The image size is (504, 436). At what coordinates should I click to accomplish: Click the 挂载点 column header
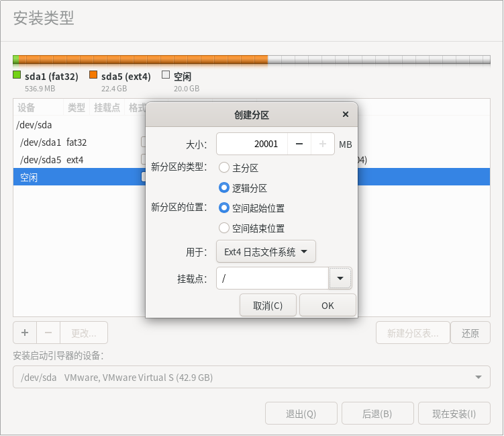107,107
